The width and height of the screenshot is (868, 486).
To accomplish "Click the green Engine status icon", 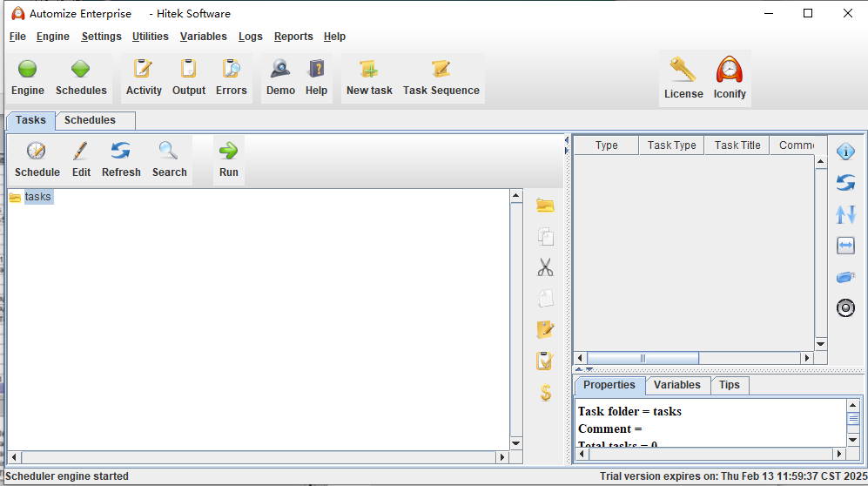I will click(x=27, y=69).
